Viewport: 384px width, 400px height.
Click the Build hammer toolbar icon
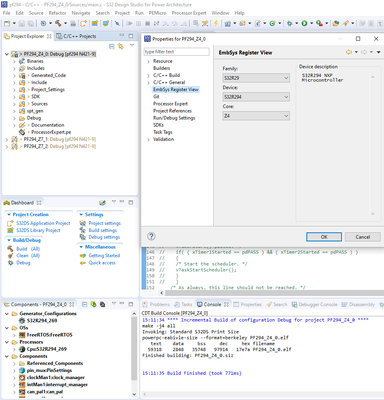tap(58, 23)
